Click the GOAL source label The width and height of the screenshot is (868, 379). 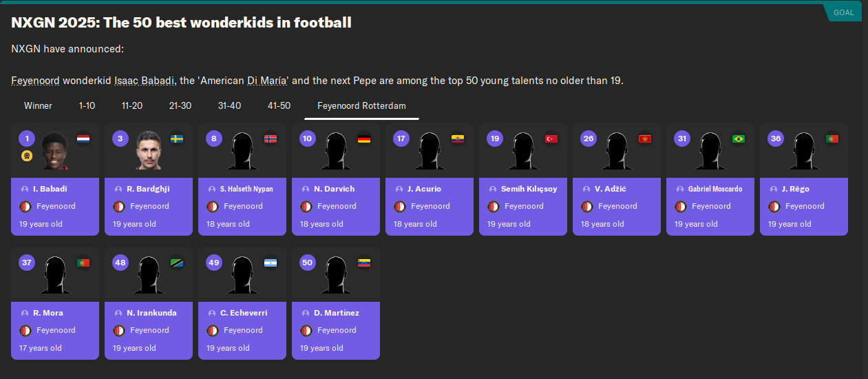point(843,12)
